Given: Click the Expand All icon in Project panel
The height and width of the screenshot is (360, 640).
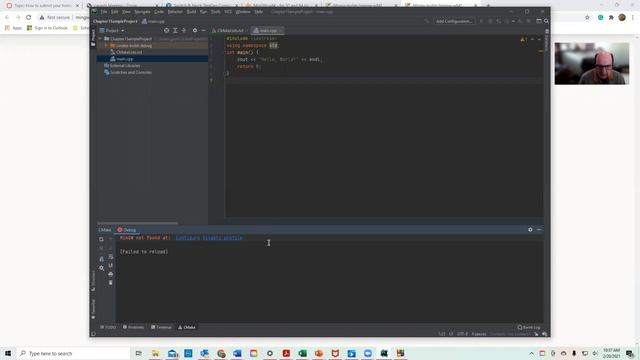Looking at the screenshot, I should pyautogui.click(x=175, y=31).
